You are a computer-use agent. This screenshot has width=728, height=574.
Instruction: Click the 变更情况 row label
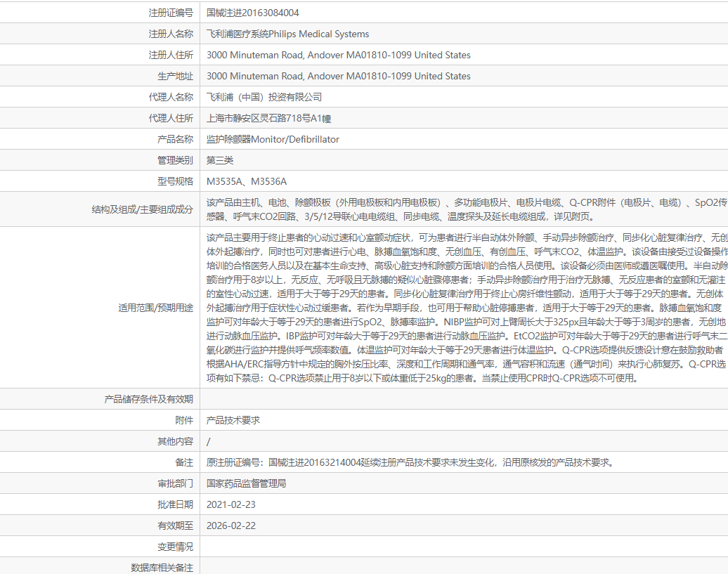(x=176, y=547)
